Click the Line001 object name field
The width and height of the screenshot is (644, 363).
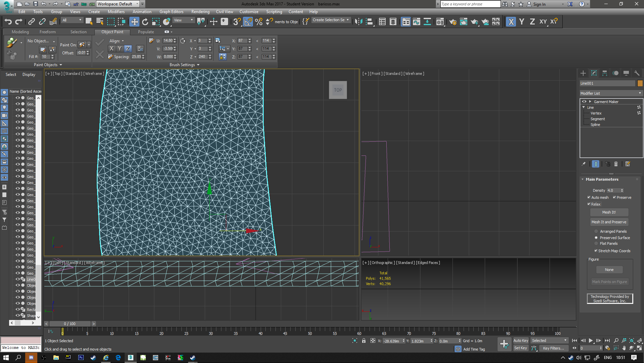pyautogui.click(x=607, y=83)
